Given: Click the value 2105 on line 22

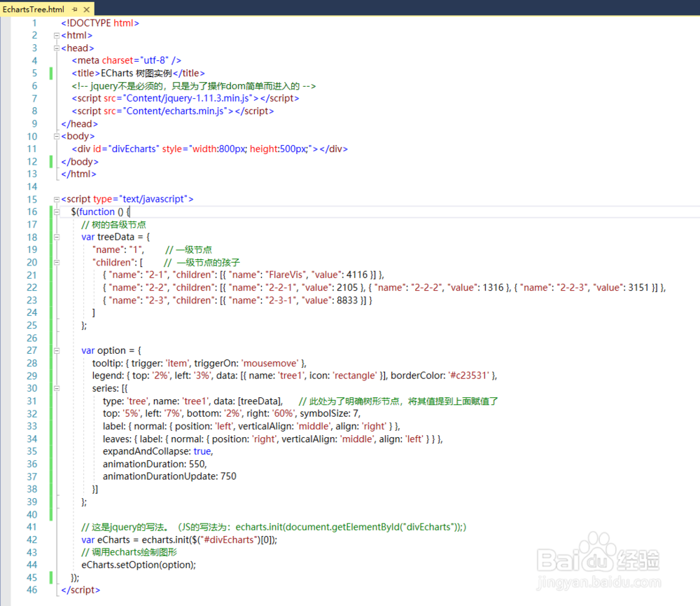Looking at the screenshot, I should click(x=347, y=287).
